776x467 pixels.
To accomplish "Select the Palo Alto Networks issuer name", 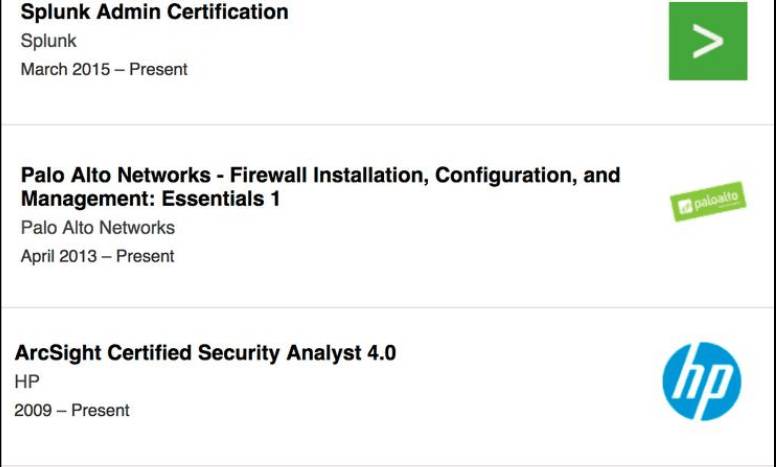I will [97, 228].
